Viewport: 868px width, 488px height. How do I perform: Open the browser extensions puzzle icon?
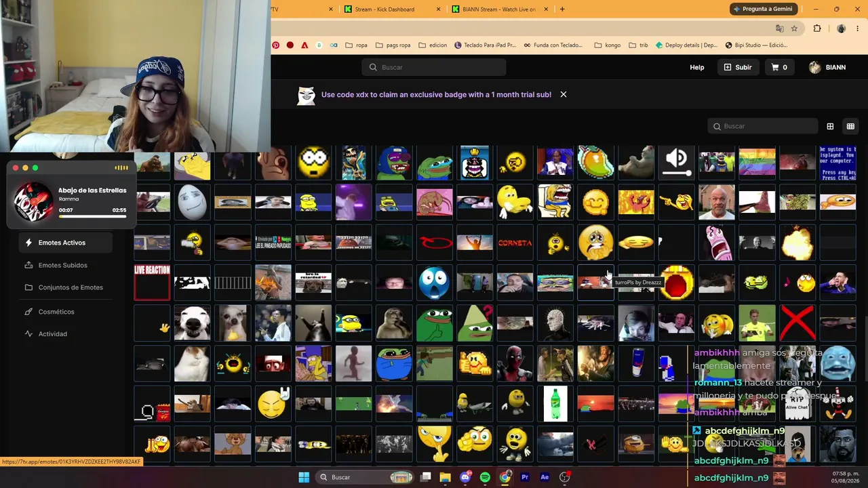click(x=817, y=28)
